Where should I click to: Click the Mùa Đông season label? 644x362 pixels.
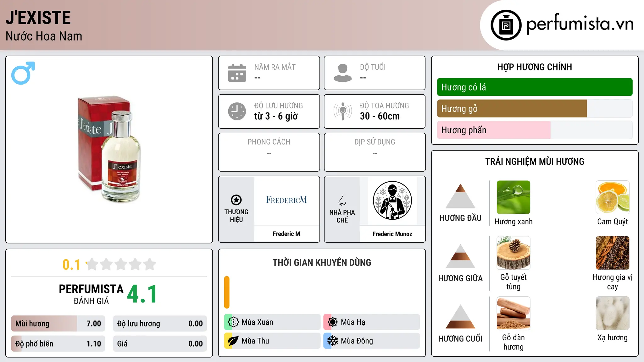point(357,341)
